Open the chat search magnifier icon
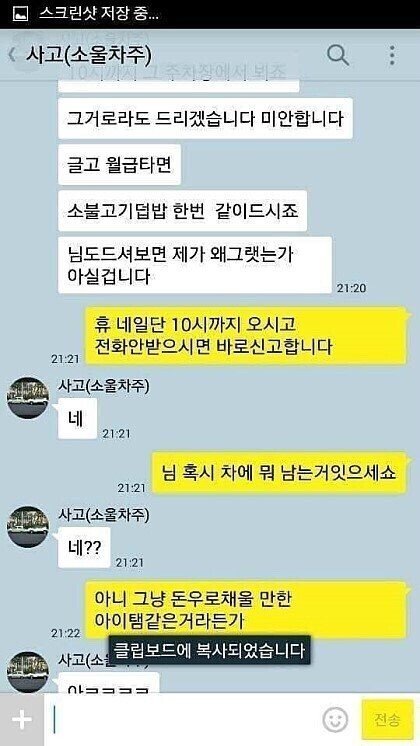 pyautogui.click(x=338, y=56)
